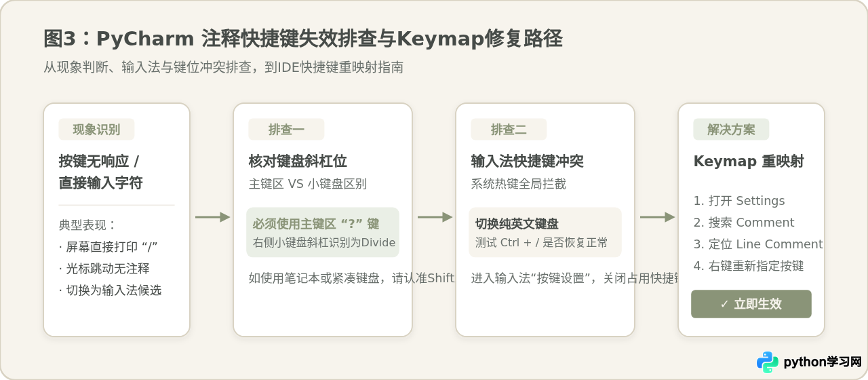Click heading Keymap 重映射
This screenshot has width=868, height=380.
[749, 161]
